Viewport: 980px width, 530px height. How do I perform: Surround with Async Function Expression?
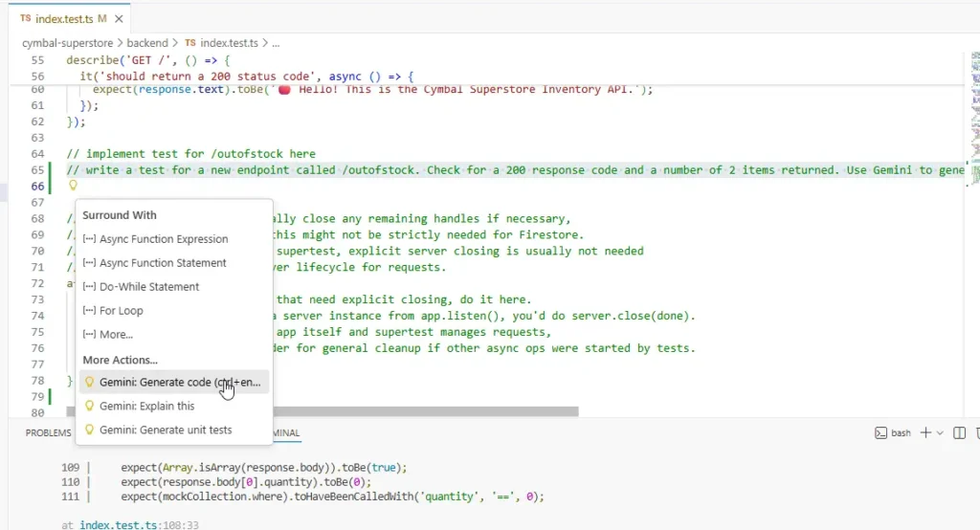164,239
